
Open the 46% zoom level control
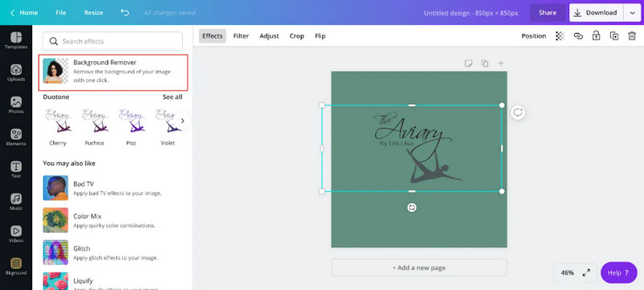(568, 273)
